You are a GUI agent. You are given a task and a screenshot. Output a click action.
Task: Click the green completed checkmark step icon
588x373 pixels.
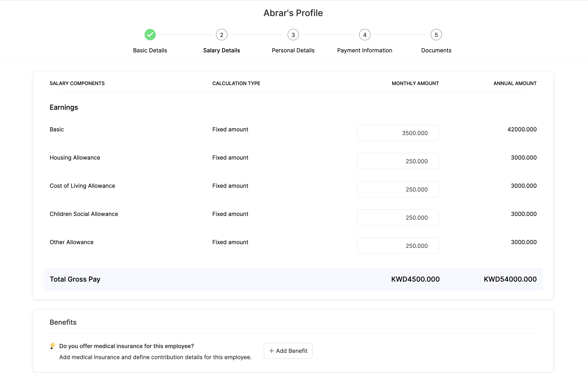150,35
